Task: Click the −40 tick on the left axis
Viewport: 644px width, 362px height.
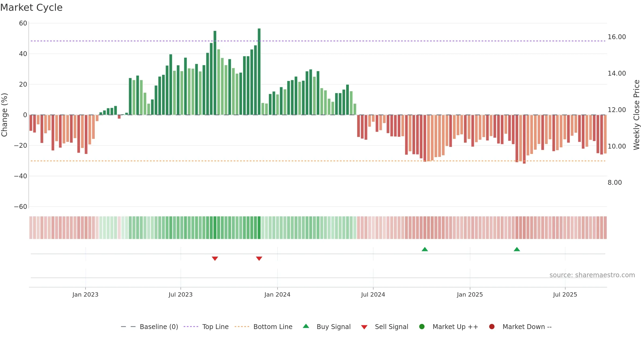Action: tap(21, 176)
